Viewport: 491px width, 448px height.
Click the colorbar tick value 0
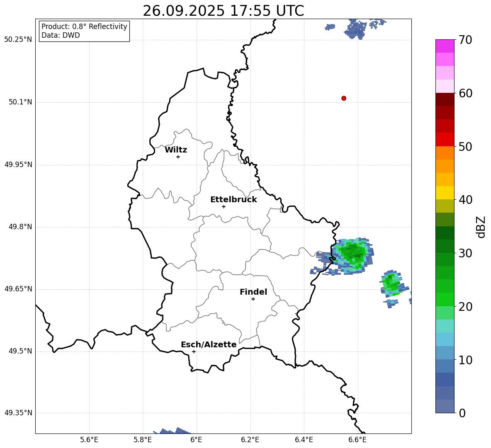pos(462,413)
